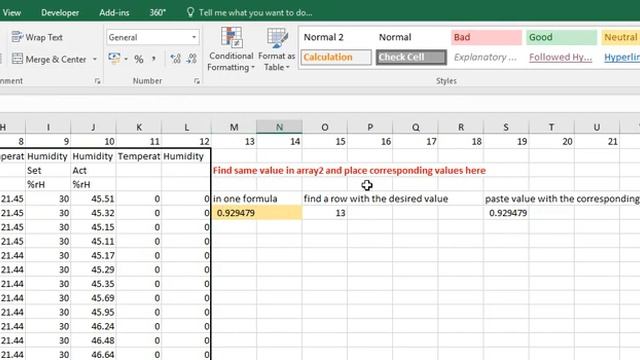Select column O header
This screenshot has height=360, width=640.
pyautogui.click(x=325, y=127)
